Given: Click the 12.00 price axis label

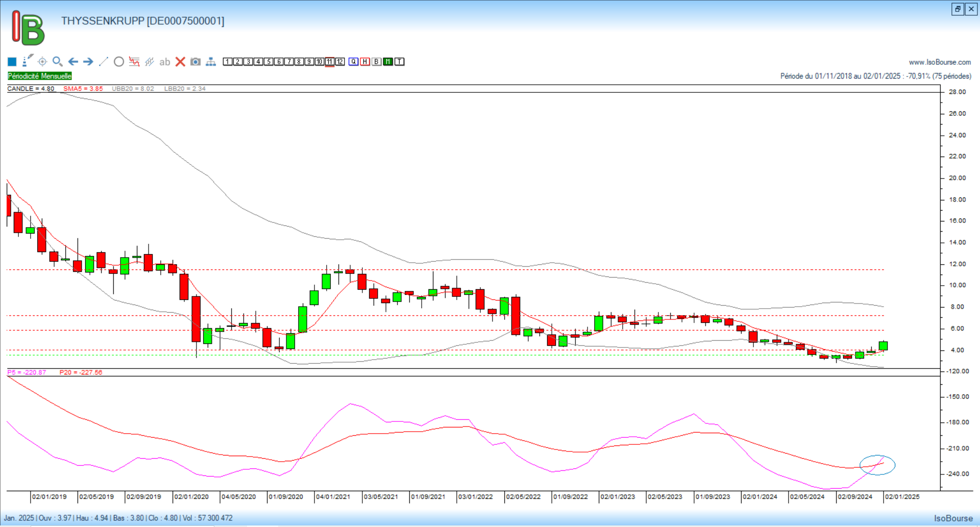Looking at the screenshot, I should click(x=957, y=264).
